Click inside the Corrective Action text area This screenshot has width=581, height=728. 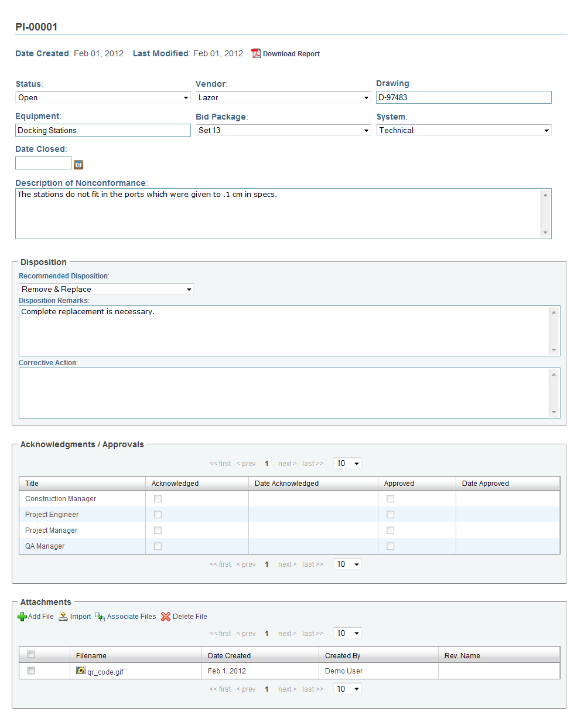tap(289, 393)
